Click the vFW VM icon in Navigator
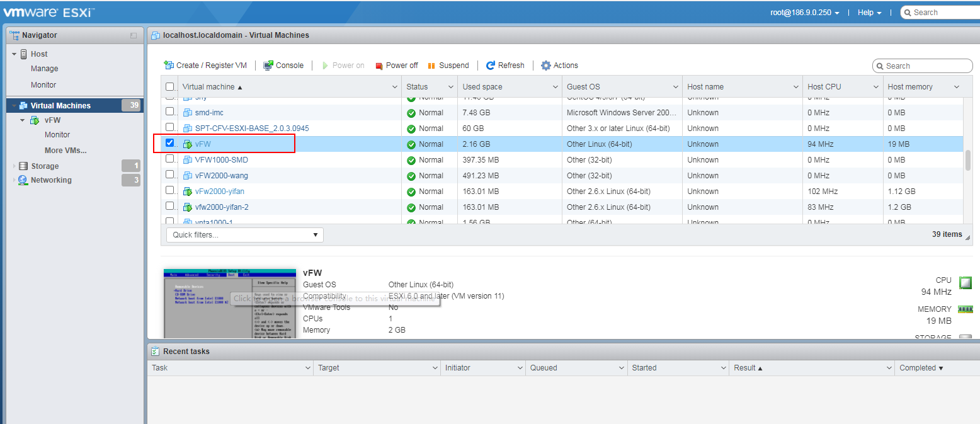Viewport: 980px width, 424px height. tap(35, 120)
